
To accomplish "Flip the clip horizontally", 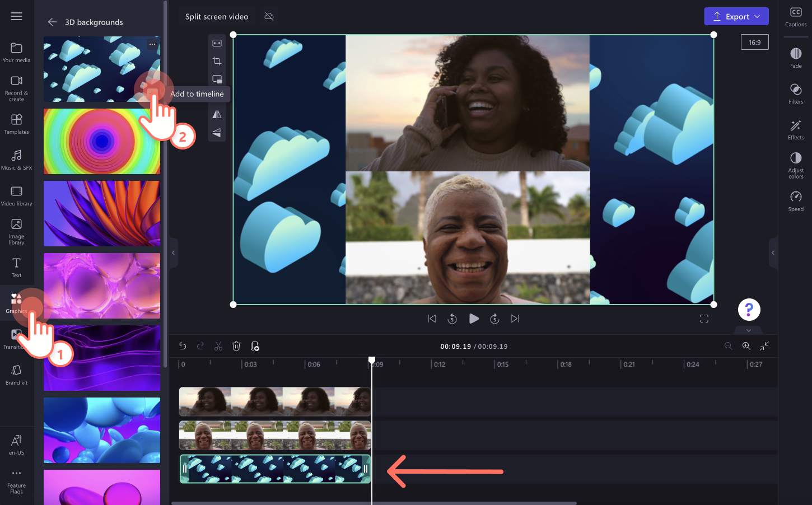I will pos(217,114).
